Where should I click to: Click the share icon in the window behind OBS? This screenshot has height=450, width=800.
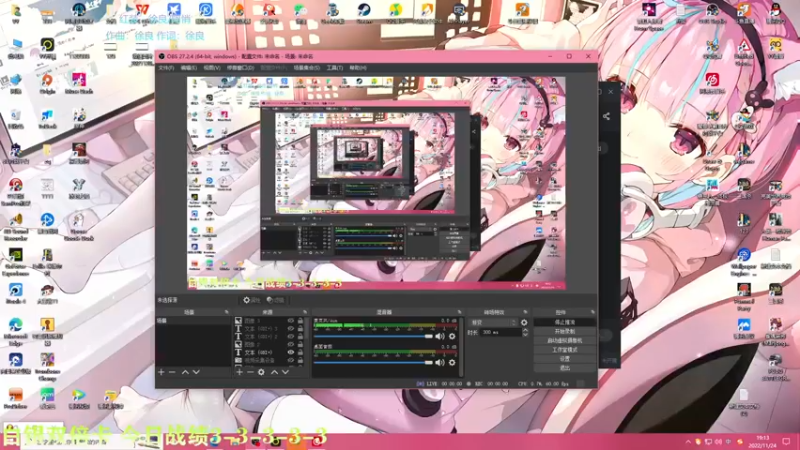pyautogui.click(x=606, y=116)
